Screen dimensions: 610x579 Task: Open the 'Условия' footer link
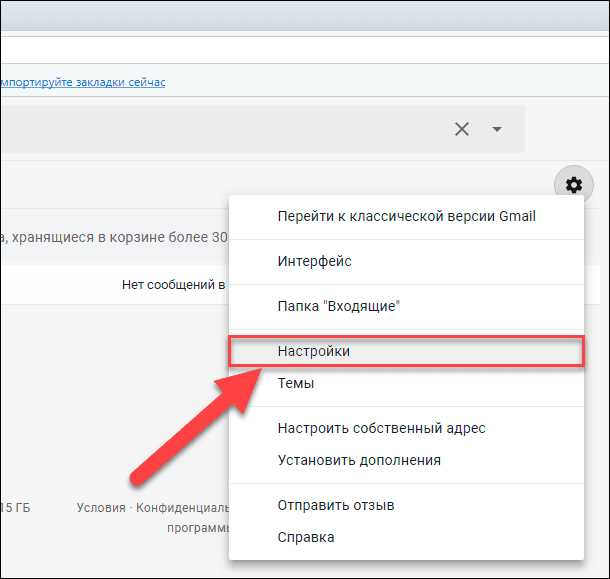(101, 508)
